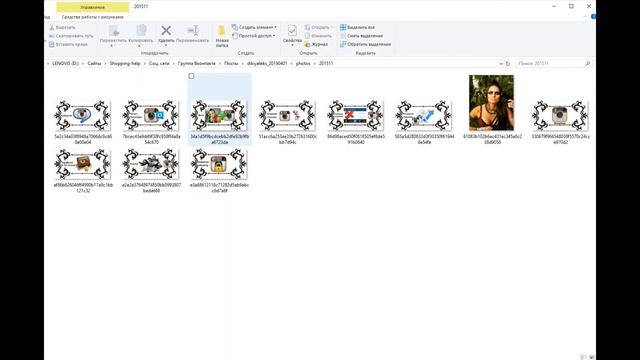Click the Вырезать (Cut) scissors icon
Viewport: 640px width, 360px height.
(52, 27)
